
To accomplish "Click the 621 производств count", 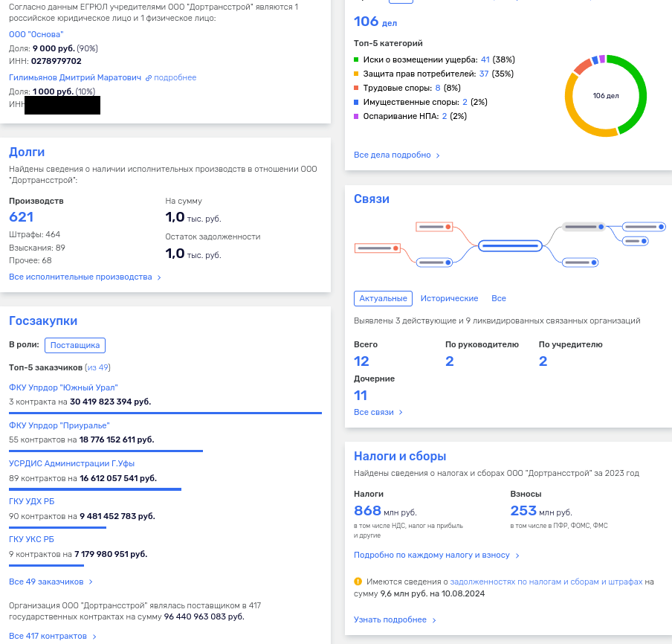I will [x=21, y=217].
